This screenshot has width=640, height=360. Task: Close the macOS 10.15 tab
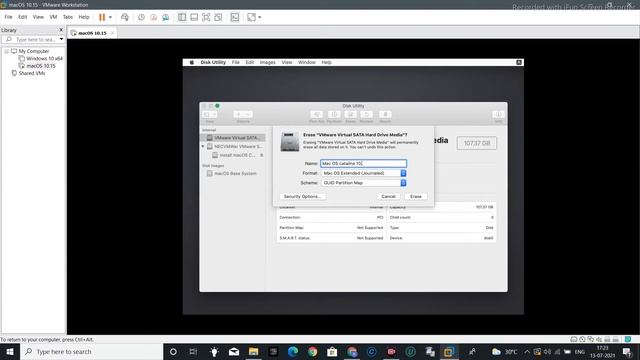pyautogui.click(x=112, y=33)
